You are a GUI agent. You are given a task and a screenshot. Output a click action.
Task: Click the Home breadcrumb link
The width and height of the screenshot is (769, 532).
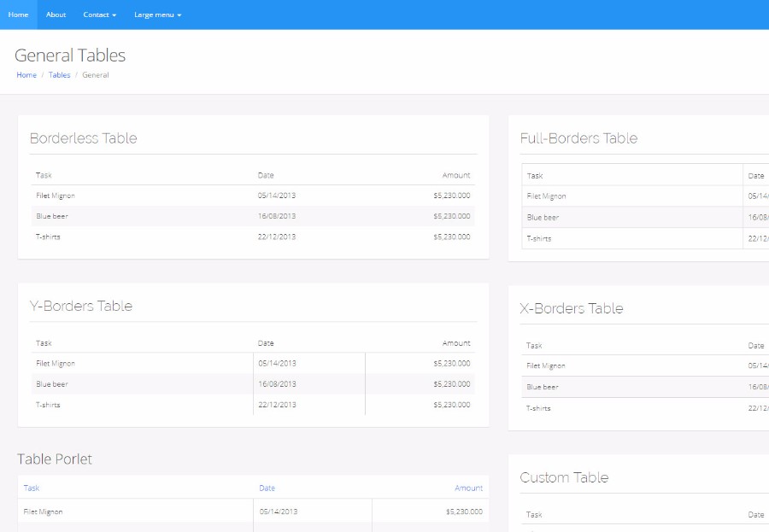(26, 75)
